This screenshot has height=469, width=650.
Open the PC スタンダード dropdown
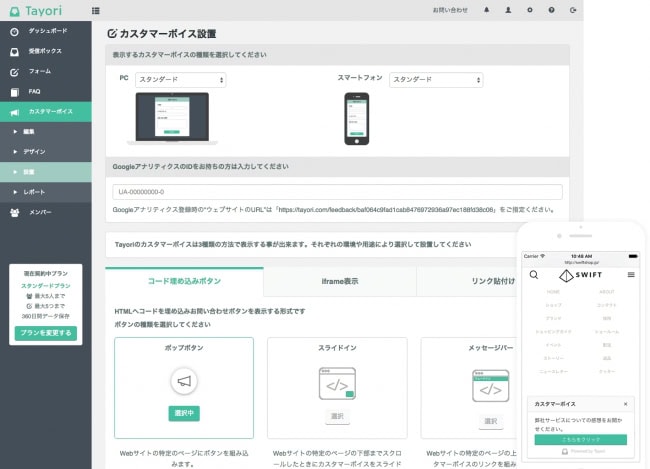[x=181, y=79]
